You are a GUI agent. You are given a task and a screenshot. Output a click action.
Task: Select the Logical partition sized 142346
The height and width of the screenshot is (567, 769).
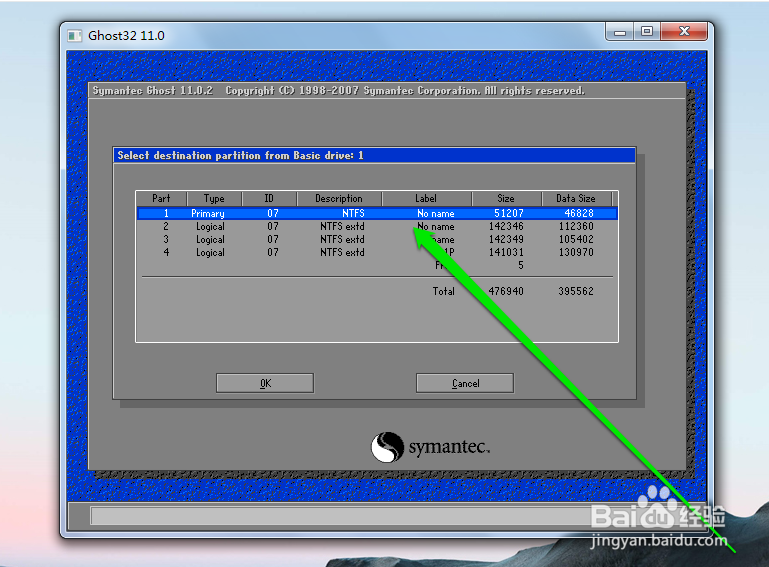pyautogui.click(x=377, y=227)
